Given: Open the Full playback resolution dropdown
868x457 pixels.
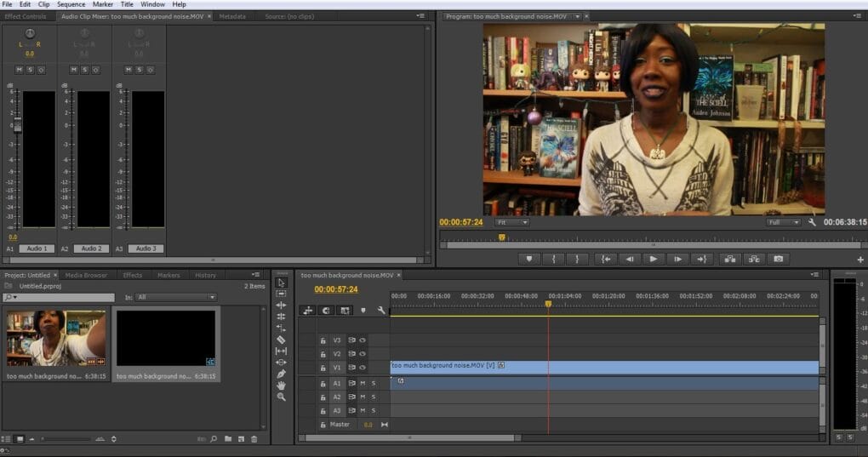Looking at the screenshot, I should click(783, 222).
